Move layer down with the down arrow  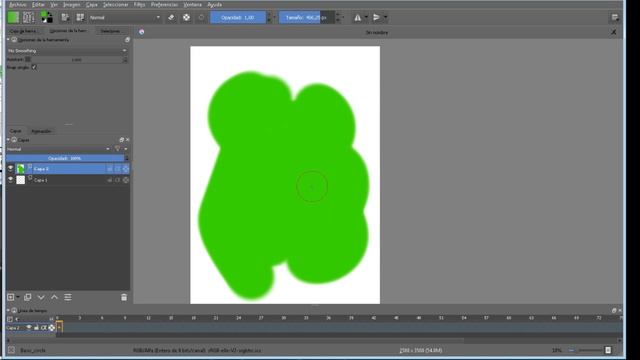pyautogui.click(x=41, y=297)
